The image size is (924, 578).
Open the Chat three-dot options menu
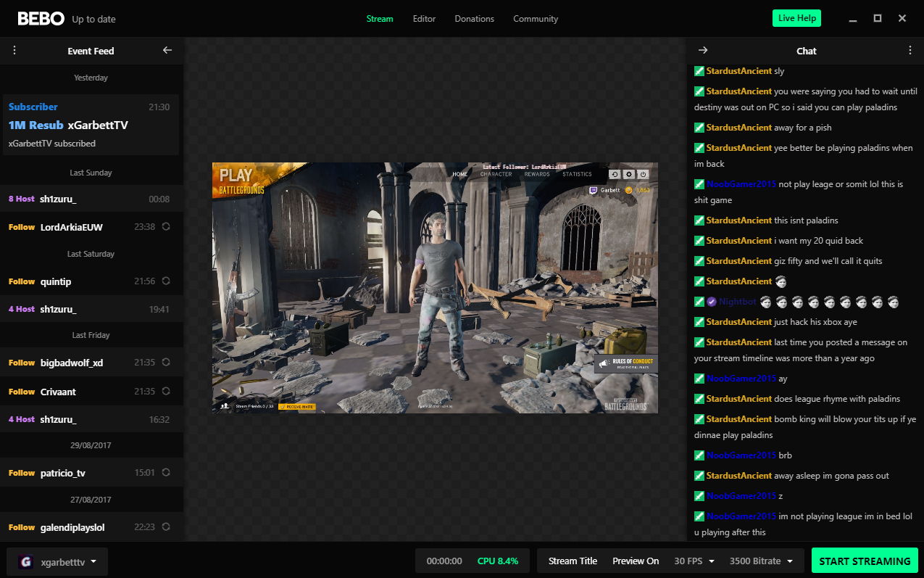[910, 51]
